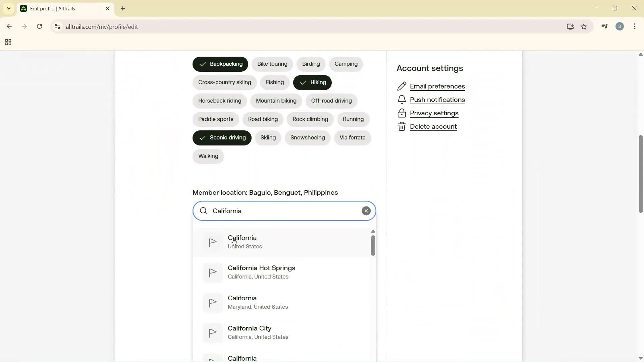Bookmark the page using the star icon
Image resolution: width=644 pixels, height=362 pixels.
coord(584,26)
